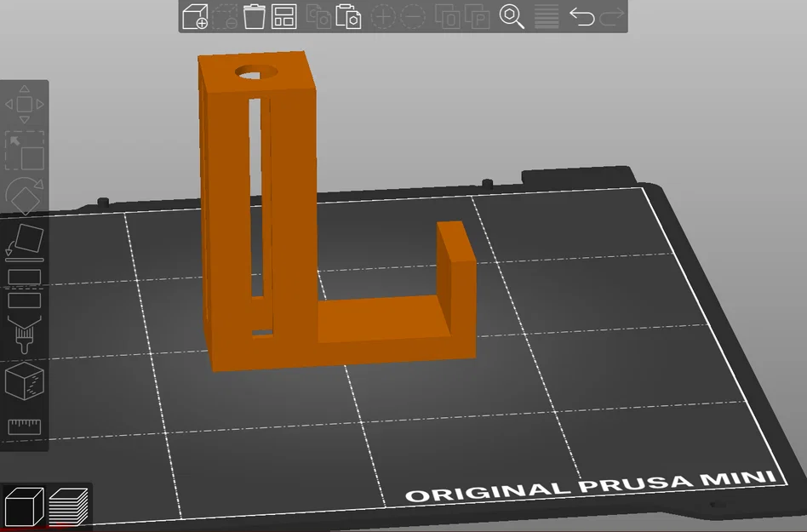
Task: Remove an instance with the minus icon
Action: pos(413,16)
